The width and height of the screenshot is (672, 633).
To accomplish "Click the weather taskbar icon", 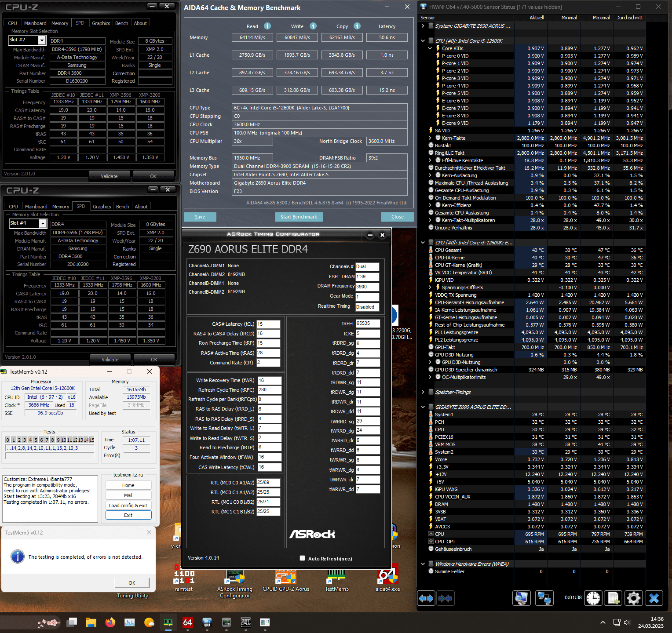I will coord(149,622).
